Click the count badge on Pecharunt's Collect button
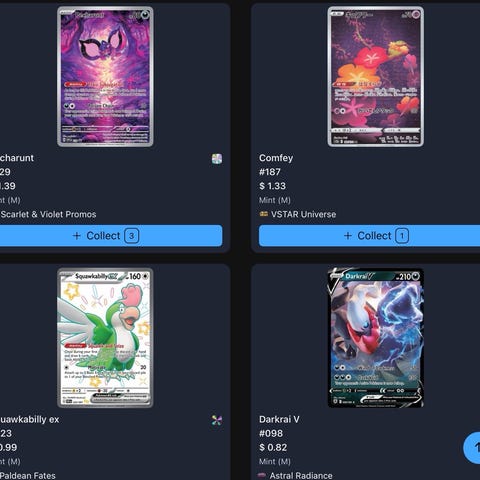This screenshot has height=480, width=480. click(x=132, y=236)
